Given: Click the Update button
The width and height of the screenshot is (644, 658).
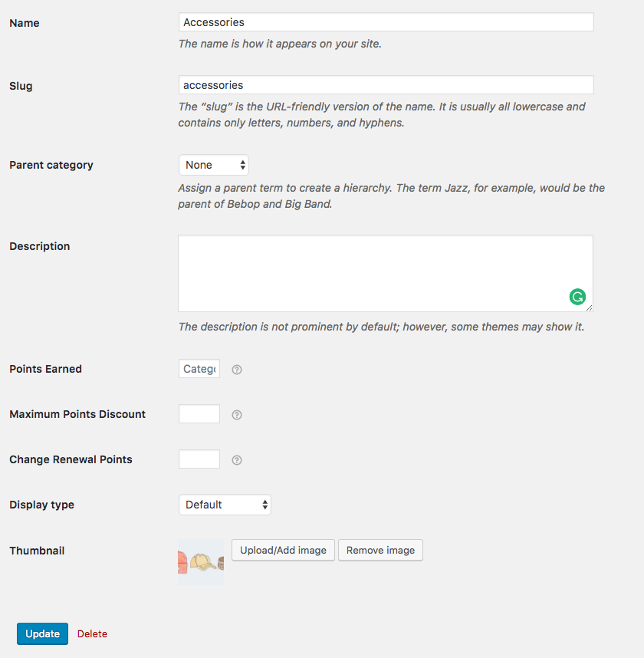Looking at the screenshot, I should click(42, 633).
